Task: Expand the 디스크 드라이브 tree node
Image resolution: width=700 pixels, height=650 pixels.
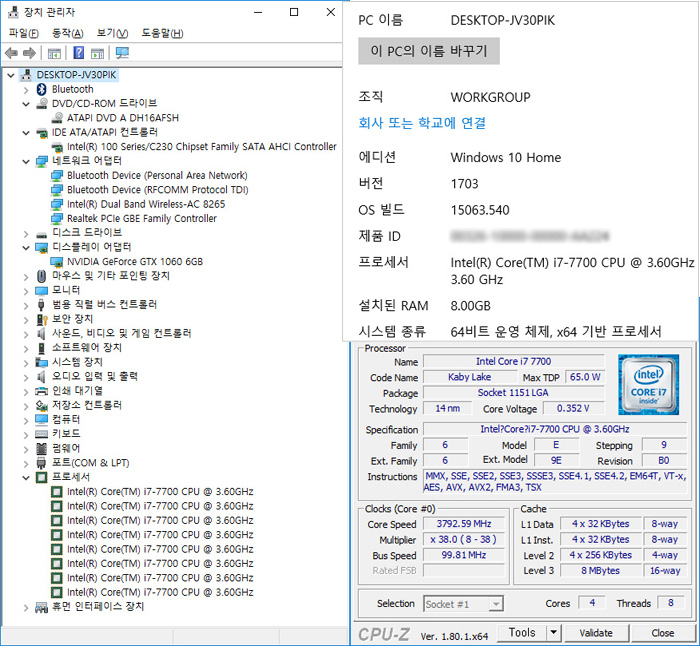Action: point(26,233)
